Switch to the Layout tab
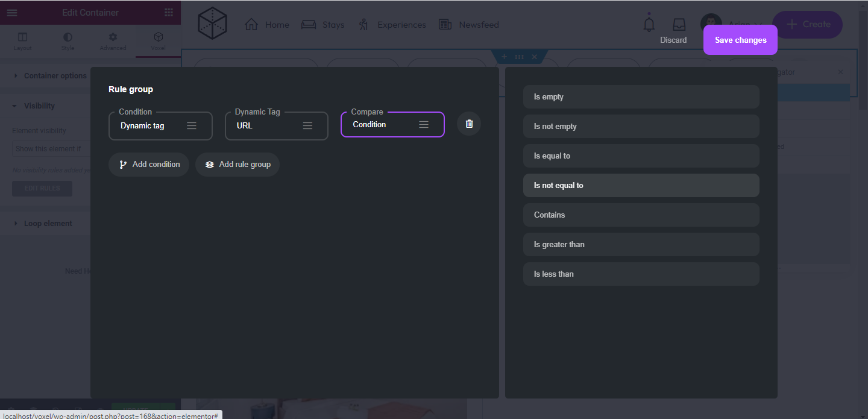The height and width of the screenshot is (419, 868). (22, 41)
